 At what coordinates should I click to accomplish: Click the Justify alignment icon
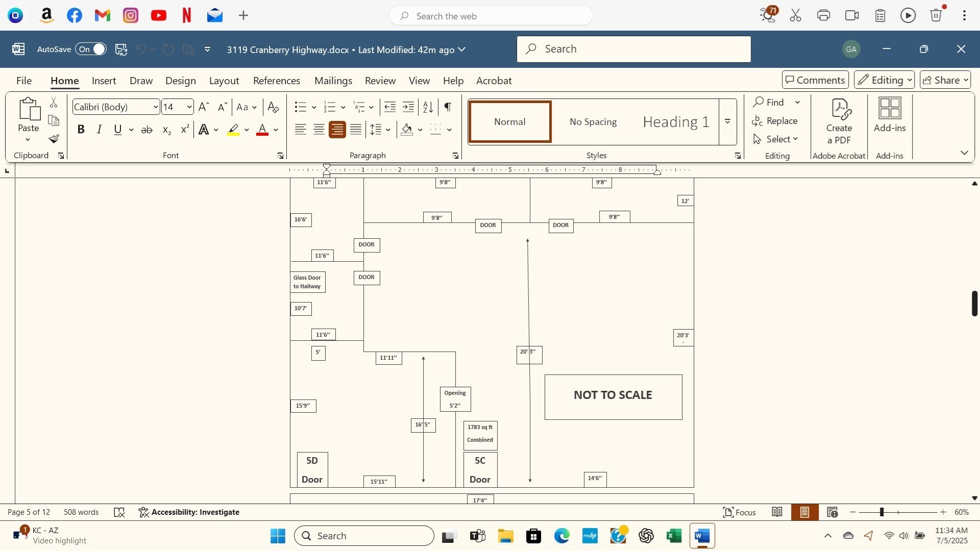pos(356,130)
